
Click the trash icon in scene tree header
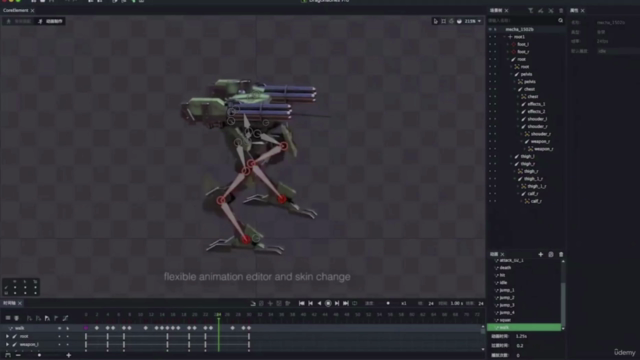coord(561,11)
